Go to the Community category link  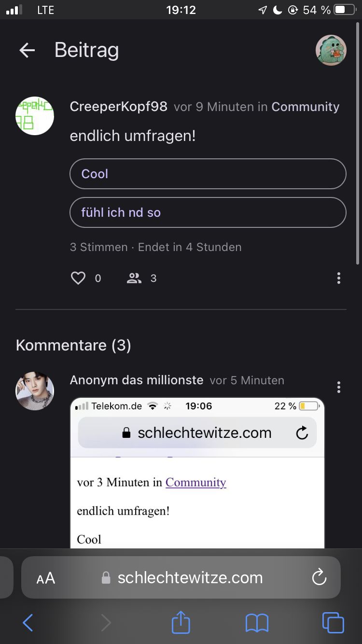[305, 107]
